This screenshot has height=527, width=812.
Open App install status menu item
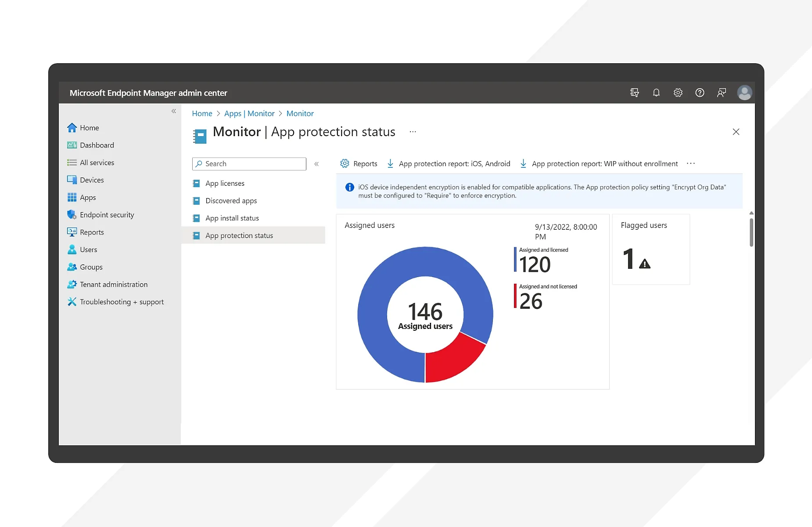232,218
